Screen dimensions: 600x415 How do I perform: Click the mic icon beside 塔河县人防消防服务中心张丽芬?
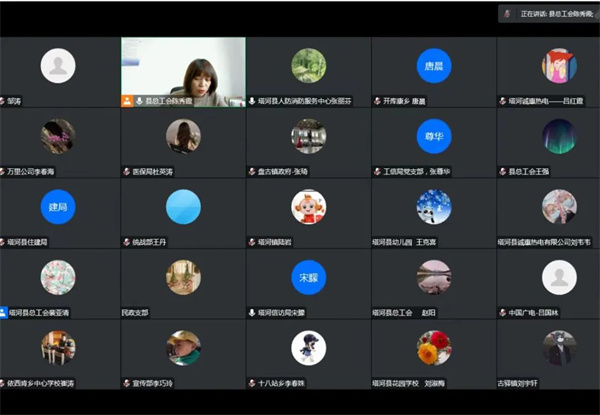(253, 101)
